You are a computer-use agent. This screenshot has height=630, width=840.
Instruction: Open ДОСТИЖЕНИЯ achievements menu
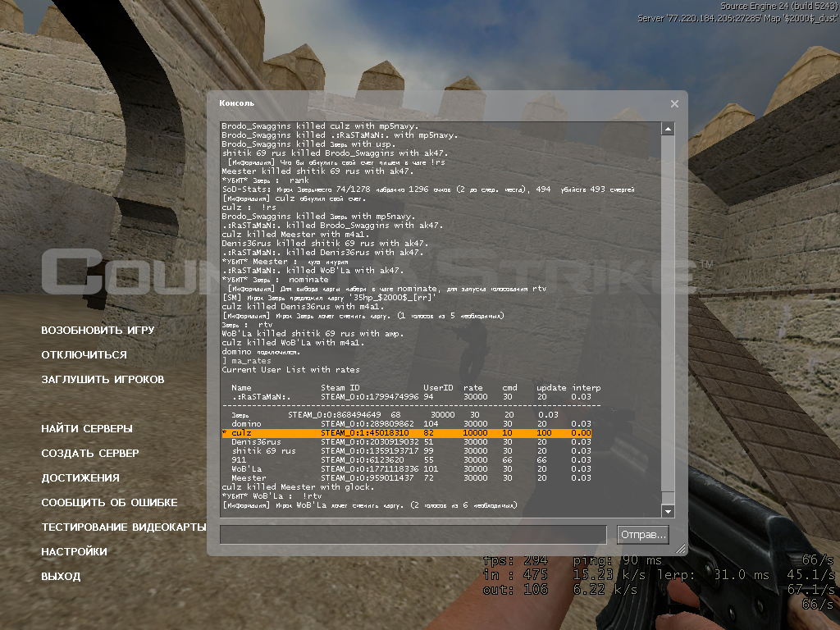tap(80, 478)
